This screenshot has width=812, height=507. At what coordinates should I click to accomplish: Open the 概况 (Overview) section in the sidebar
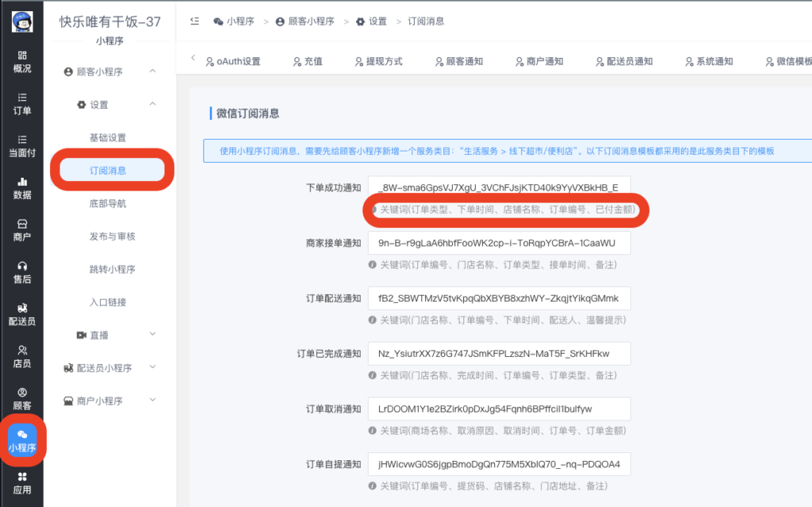[x=22, y=62]
